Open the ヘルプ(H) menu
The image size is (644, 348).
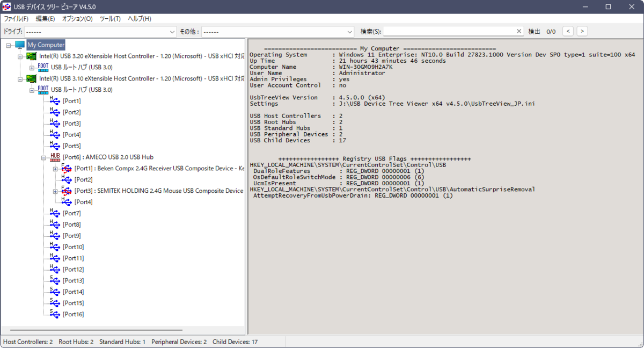(x=140, y=19)
